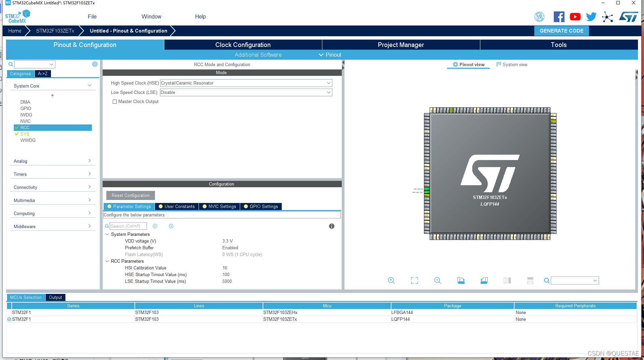Click the STM32CubeMX logo
644x360 pixels.
pyautogui.click(x=17, y=16)
